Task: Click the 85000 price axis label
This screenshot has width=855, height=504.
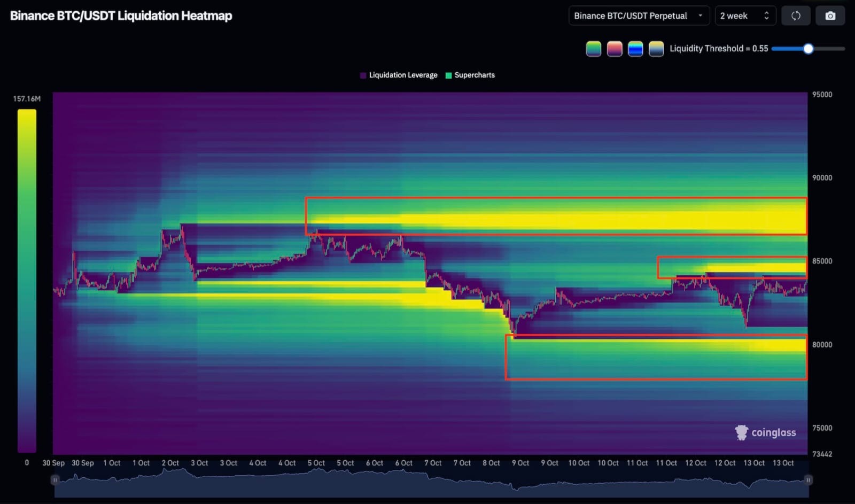Action: coord(822,261)
